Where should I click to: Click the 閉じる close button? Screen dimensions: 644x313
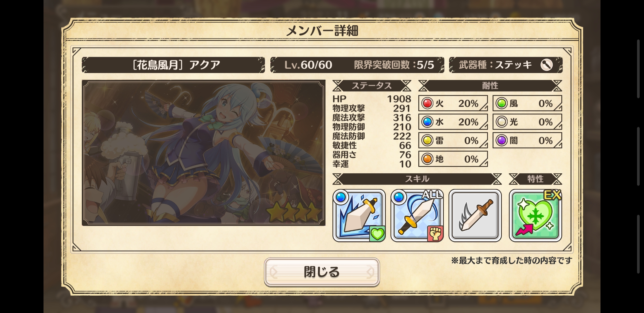322,272
